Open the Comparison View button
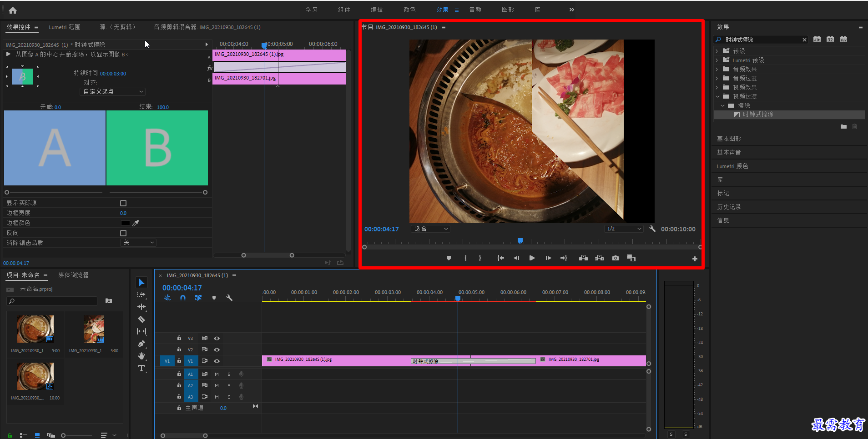Image resolution: width=868 pixels, height=439 pixels. [631, 258]
